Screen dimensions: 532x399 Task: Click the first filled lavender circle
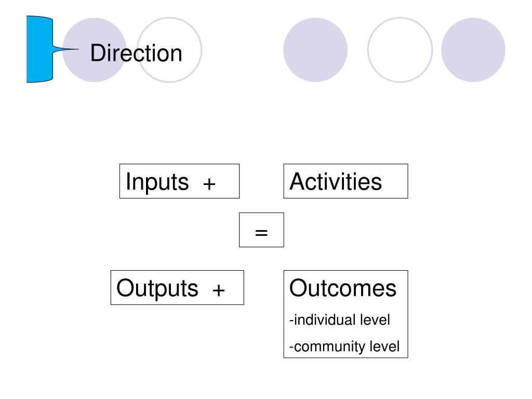[x=95, y=50]
